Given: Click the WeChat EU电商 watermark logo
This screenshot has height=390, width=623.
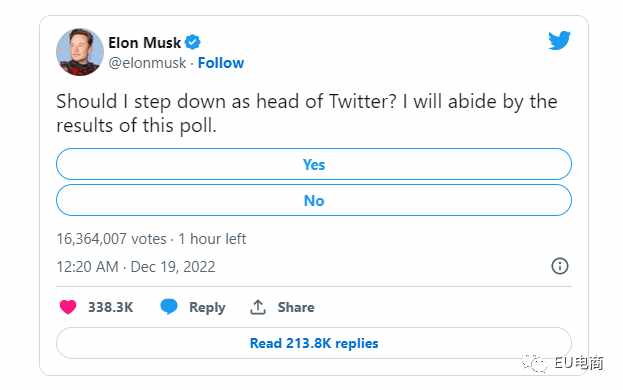Looking at the screenshot, I should coord(563,362).
